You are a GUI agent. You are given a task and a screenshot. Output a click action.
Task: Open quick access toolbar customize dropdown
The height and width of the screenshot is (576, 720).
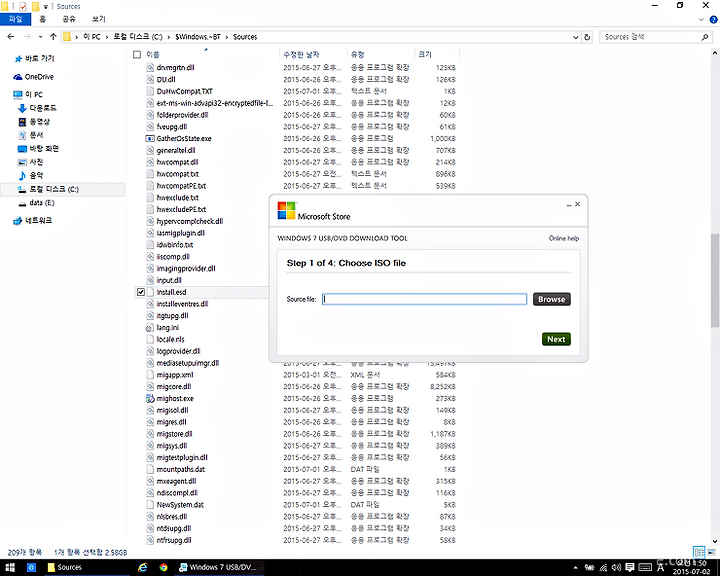[x=45, y=6]
